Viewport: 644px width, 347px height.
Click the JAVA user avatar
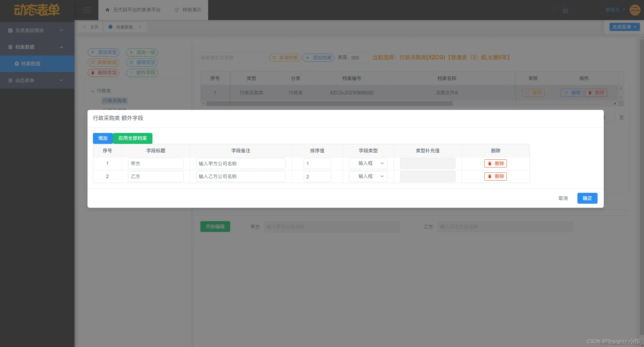tap(635, 10)
